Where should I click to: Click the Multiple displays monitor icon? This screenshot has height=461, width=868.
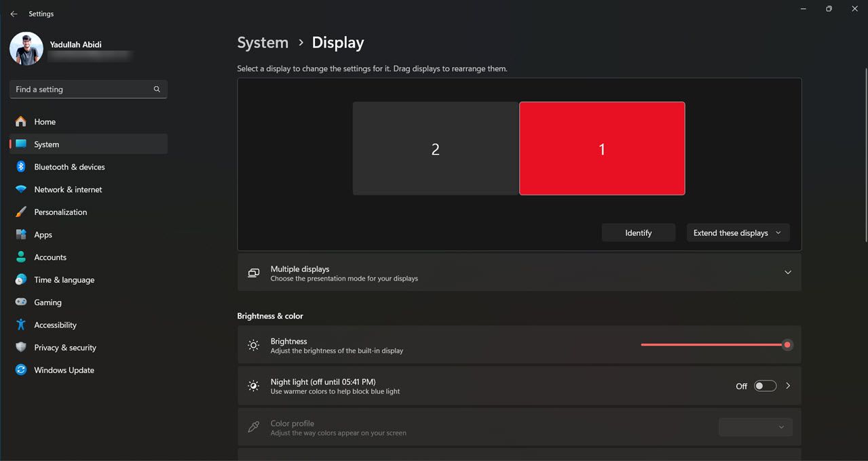(x=253, y=273)
